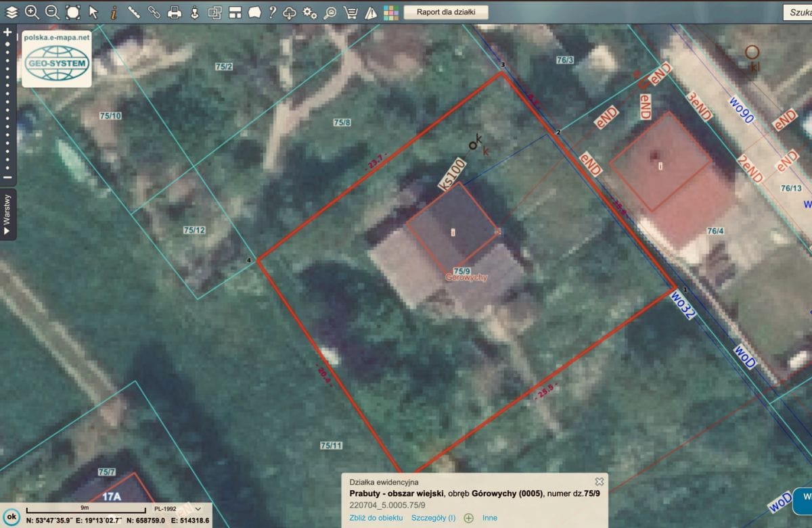Close the Działka ewidencyjna popup
This screenshot has width=812, height=528.
(x=599, y=481)
